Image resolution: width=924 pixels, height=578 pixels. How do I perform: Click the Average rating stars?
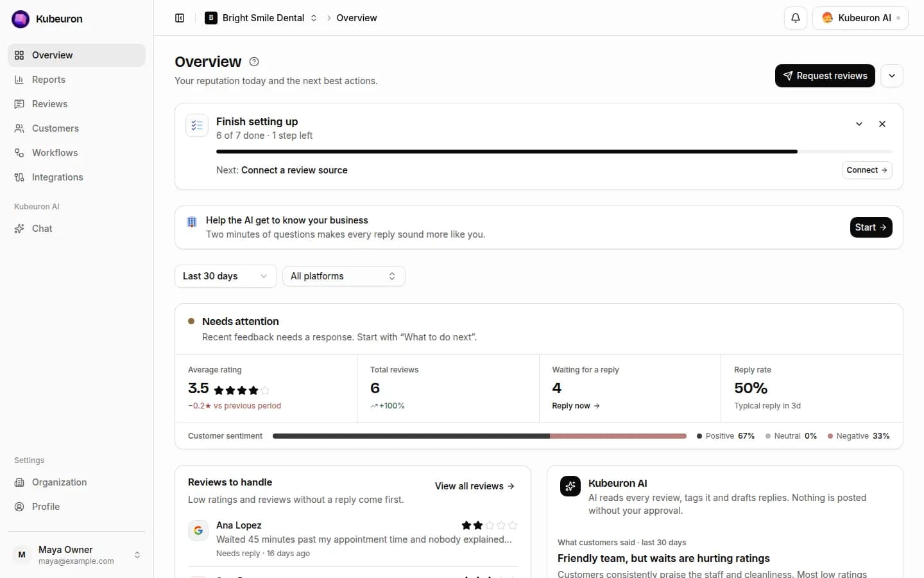tap(241, 390)
